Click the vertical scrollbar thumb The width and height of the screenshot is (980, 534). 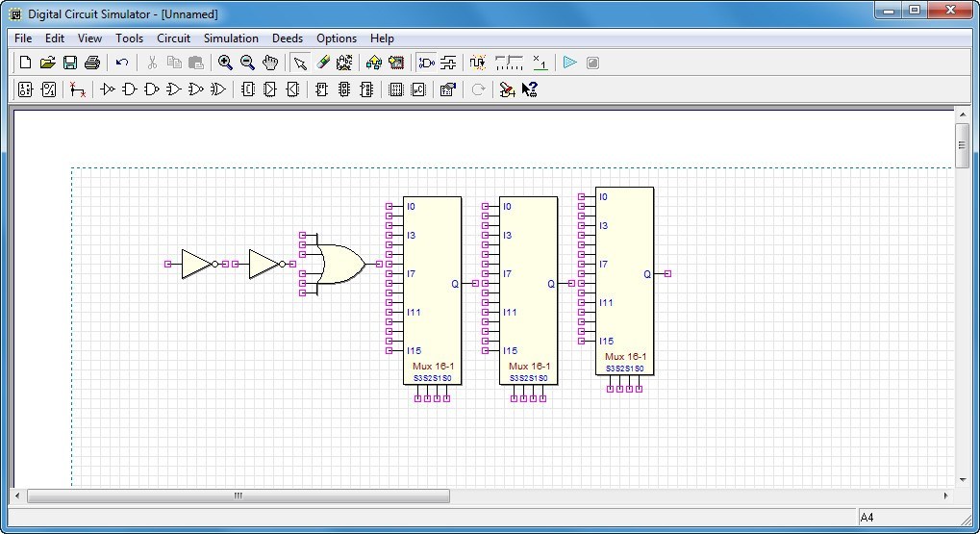coord(962,145)
